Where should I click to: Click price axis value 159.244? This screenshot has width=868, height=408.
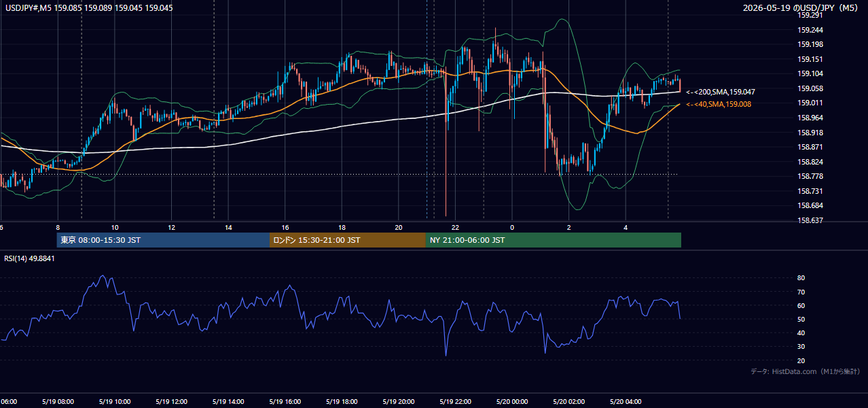click(810, 30)
